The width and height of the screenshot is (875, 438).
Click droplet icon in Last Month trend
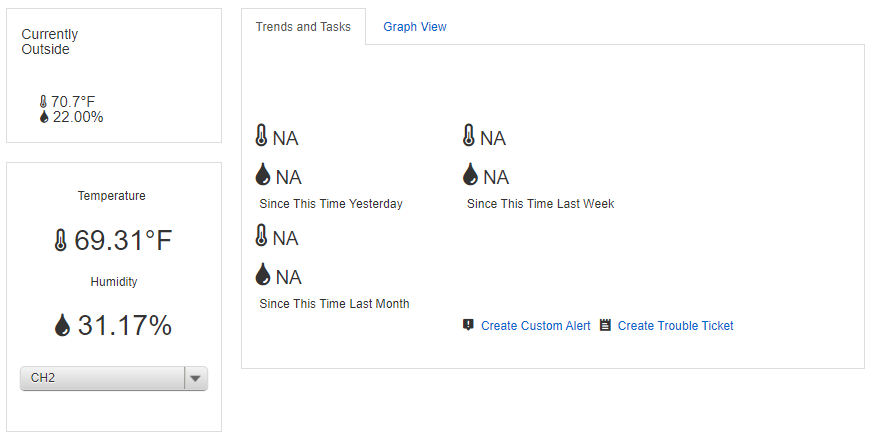point(263,275)
